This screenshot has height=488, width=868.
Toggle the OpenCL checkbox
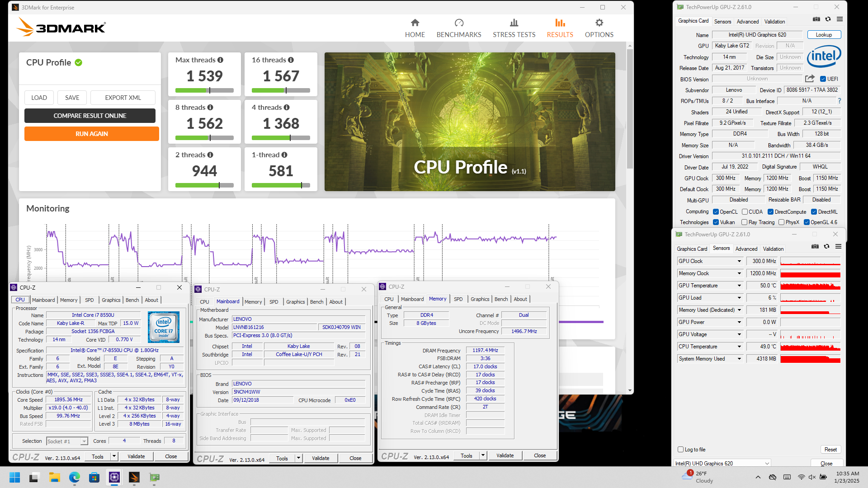[x=716, y=212]
